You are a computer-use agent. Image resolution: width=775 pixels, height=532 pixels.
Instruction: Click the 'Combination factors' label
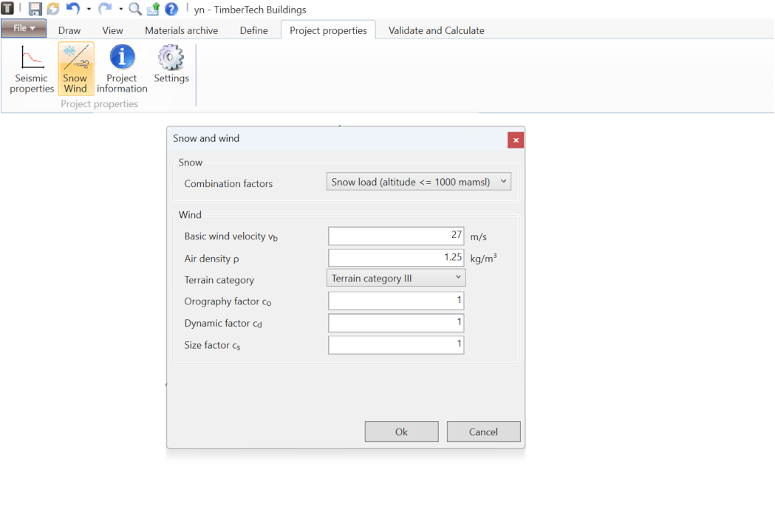pyautogui.click(x=228, y=183)
